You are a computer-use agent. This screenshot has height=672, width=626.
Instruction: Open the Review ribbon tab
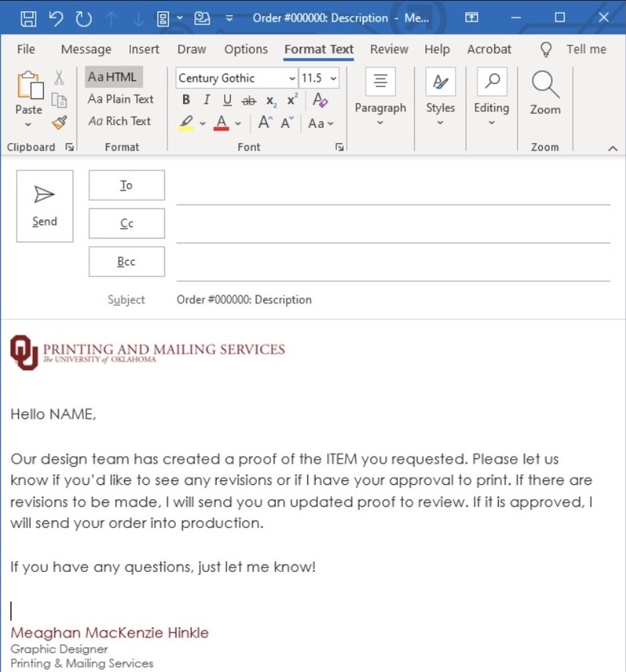click(x=389, y=49)
